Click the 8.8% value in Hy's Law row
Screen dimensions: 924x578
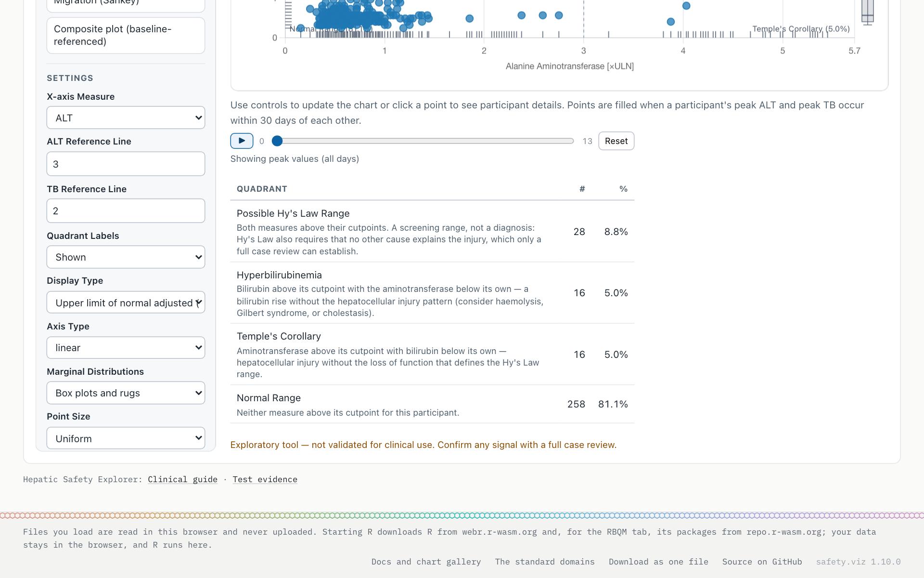click(x=616, y=232)
